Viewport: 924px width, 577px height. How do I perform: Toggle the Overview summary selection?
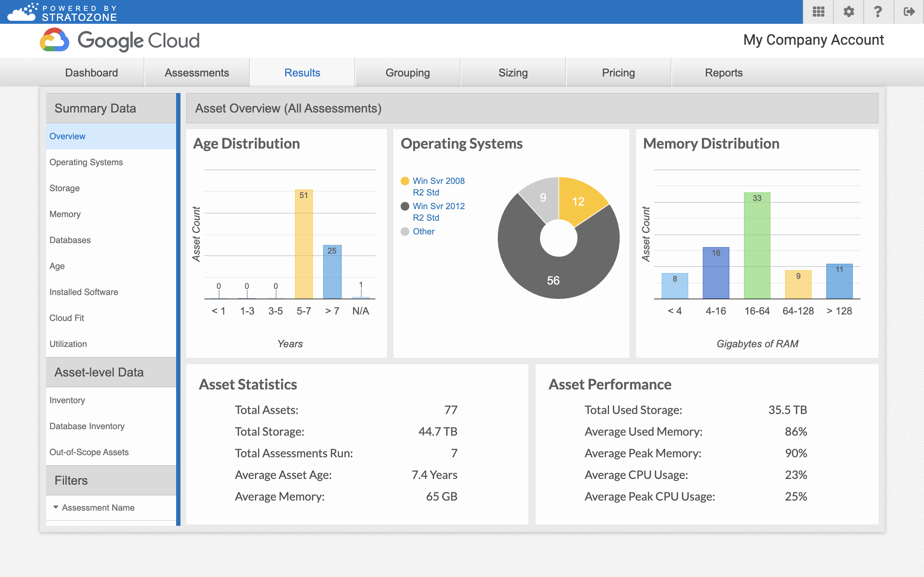click(x=66, y=136)
